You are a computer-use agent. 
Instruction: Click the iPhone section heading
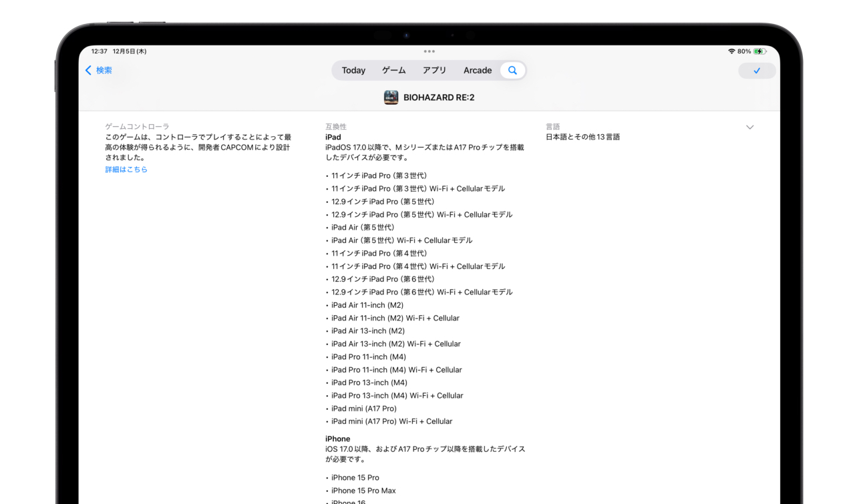338,439
